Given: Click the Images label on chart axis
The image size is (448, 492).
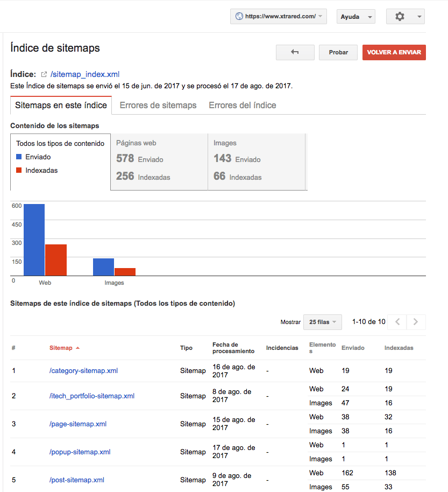Looking at the screenshot, I should [114, 283].
